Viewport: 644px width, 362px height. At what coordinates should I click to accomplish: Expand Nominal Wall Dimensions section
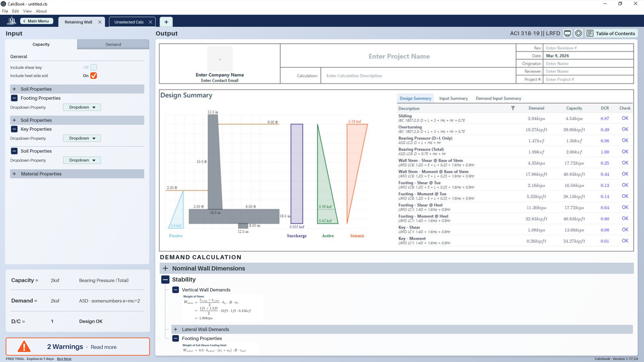165,268
